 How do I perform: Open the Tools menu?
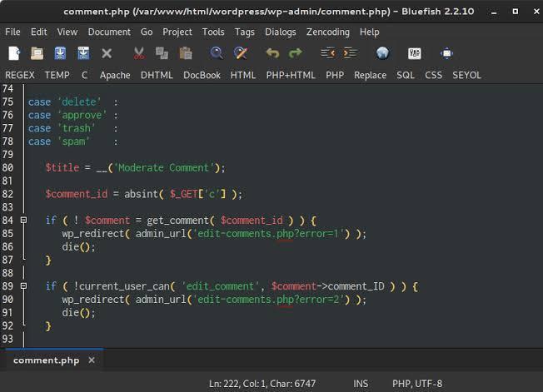tap(213, 32)
